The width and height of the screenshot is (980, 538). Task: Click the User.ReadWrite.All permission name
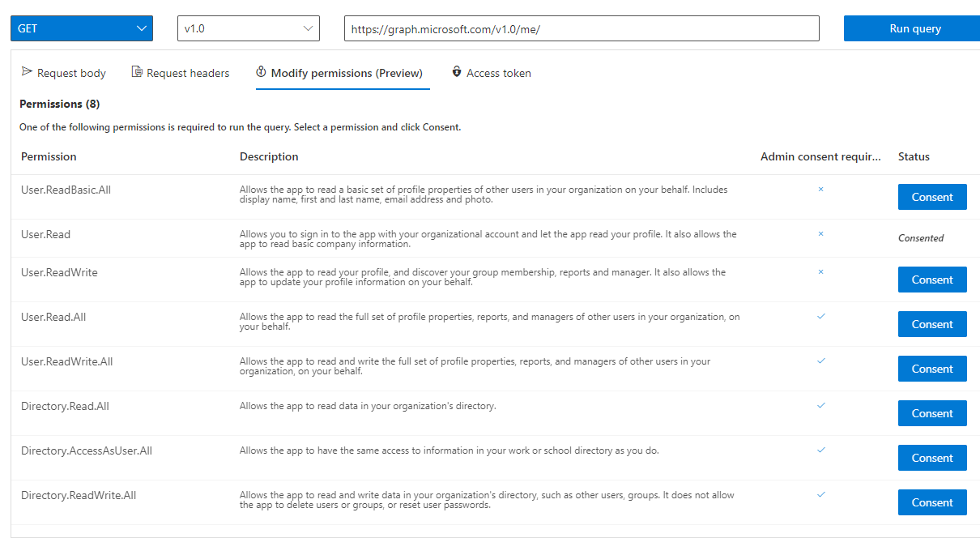point(67,361)
